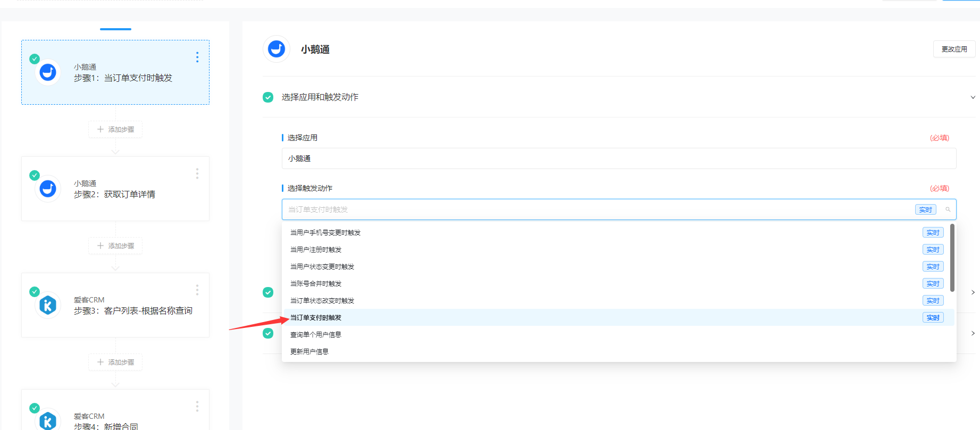Select 当订单支付时触发 option
The height and width of the screenshot is (430, 980).
click(x=619, y=318)
